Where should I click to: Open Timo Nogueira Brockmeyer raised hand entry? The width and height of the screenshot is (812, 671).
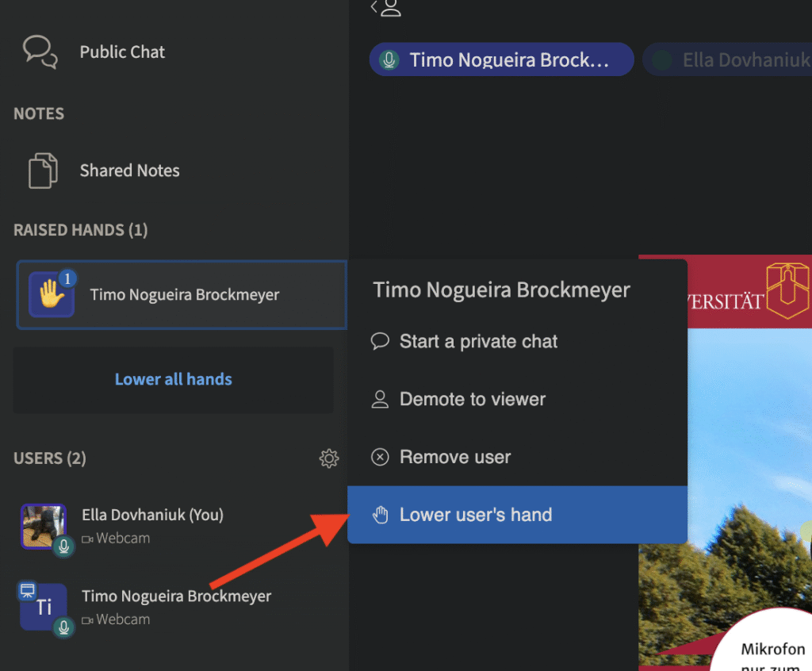(184, 295)
